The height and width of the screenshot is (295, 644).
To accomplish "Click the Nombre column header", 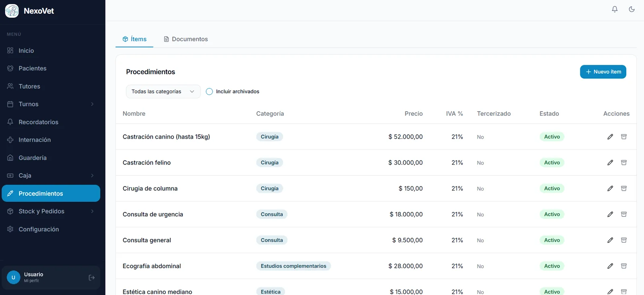I will [134, 114].
